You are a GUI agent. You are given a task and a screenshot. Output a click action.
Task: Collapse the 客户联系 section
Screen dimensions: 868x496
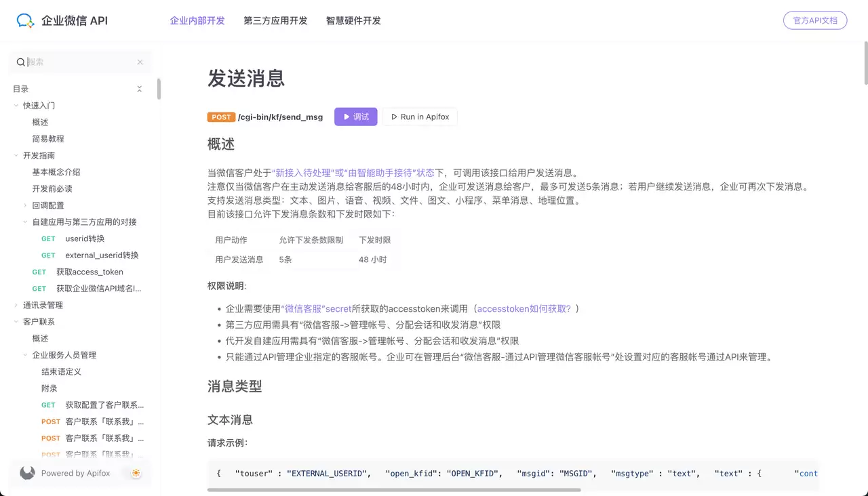tap(16, 322)
